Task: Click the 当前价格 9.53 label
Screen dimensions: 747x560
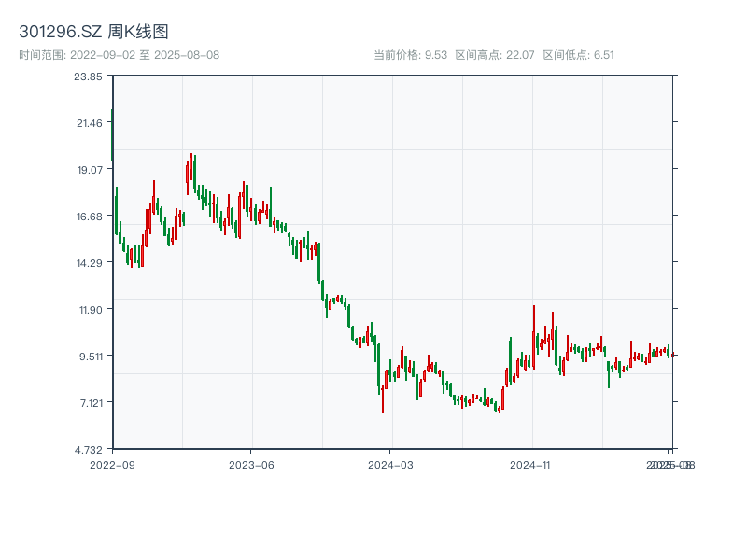Action: tap(410, 55)
